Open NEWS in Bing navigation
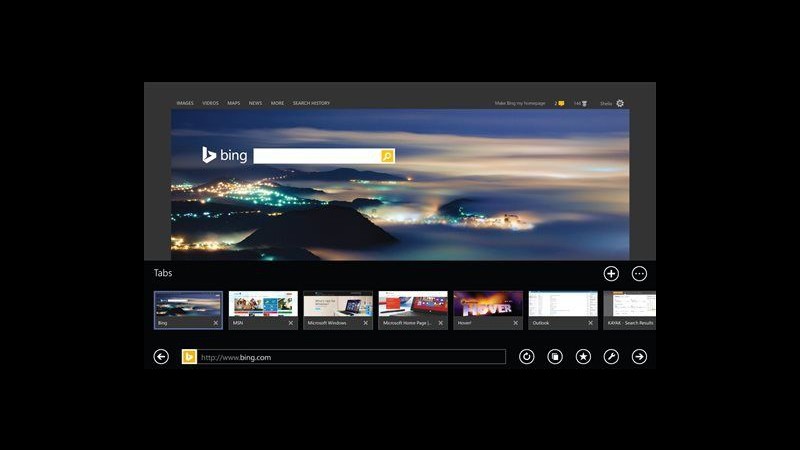Image resolution: width=800 pixels, height=450 pixels. click(x=255, y=103)
